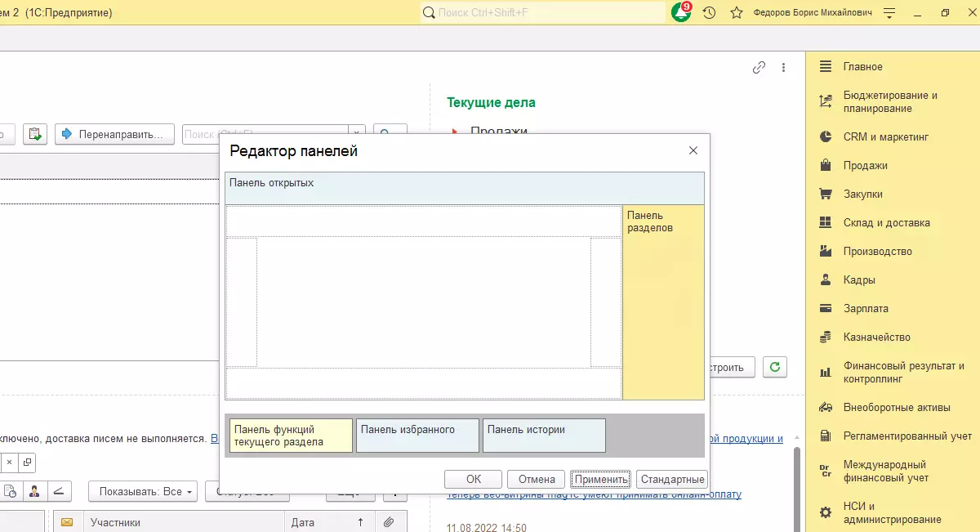Restore down the 1C main window

pyautogui.click(x=945, y=13)
